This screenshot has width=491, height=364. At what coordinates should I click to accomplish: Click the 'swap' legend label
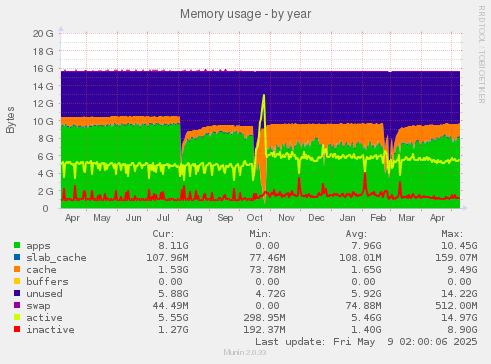[x=38, y=306]
